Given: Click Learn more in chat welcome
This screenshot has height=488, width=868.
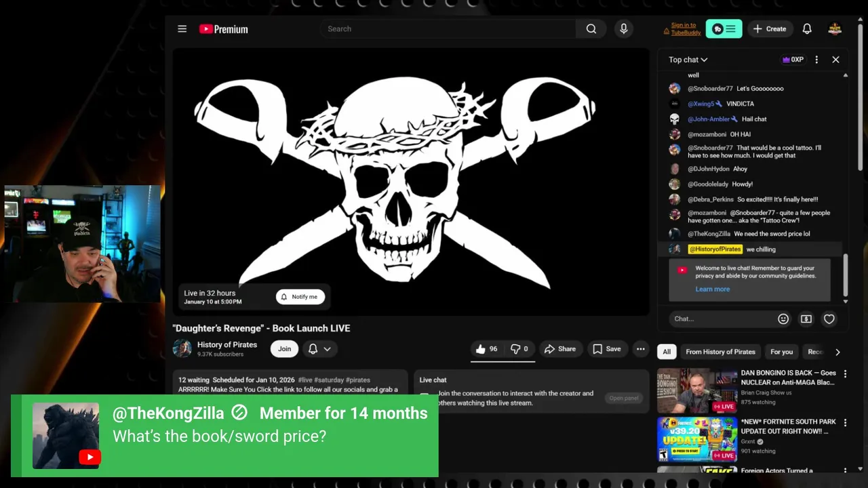Looking at the screenshot, I should [x=712, y=289].
